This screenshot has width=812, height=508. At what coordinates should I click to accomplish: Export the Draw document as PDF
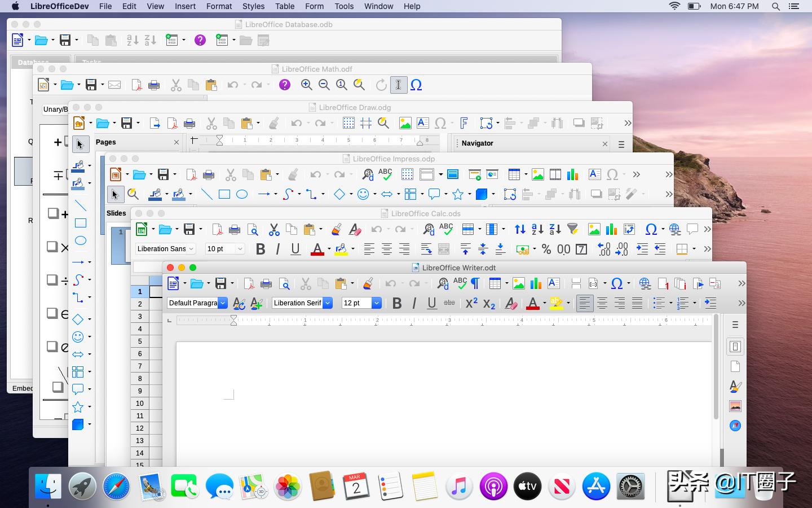[172, 123]
